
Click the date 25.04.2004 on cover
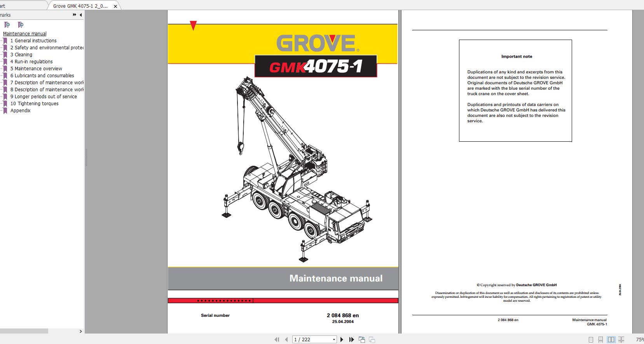click(343, 321)
